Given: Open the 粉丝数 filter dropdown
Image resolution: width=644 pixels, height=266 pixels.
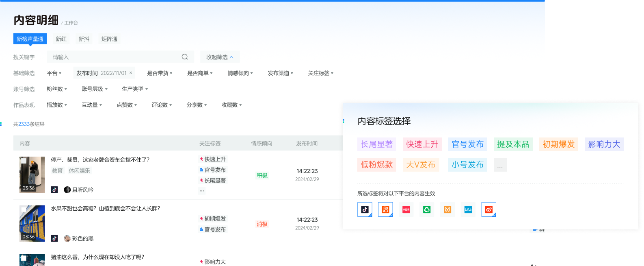Looking at the screenshot, I should pyautogui.click(x=57, y=89).
